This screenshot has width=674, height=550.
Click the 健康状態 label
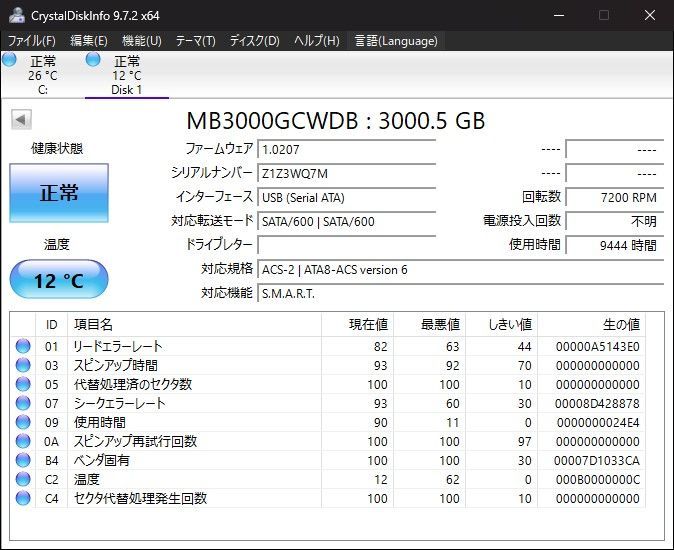[x=57, y=148]
